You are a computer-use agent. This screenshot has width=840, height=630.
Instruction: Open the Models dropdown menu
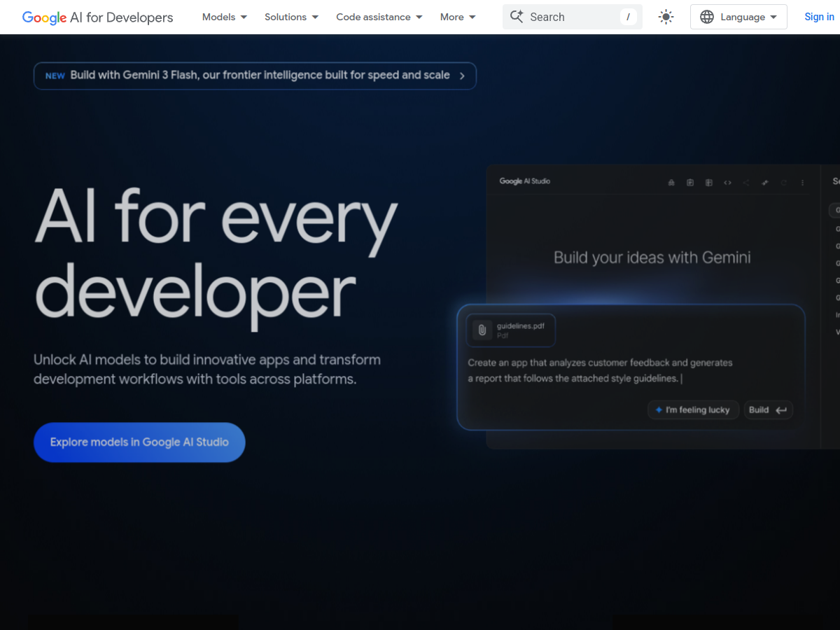(224, 17)
